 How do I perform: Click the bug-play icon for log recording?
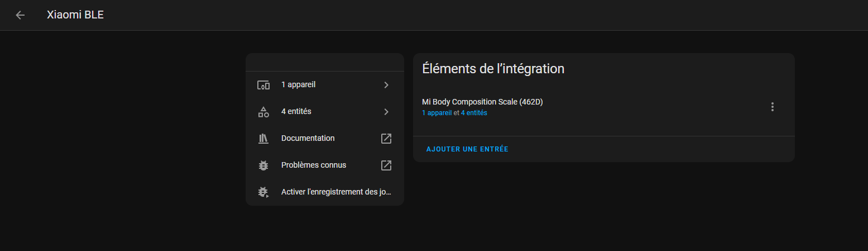(263, 192)
